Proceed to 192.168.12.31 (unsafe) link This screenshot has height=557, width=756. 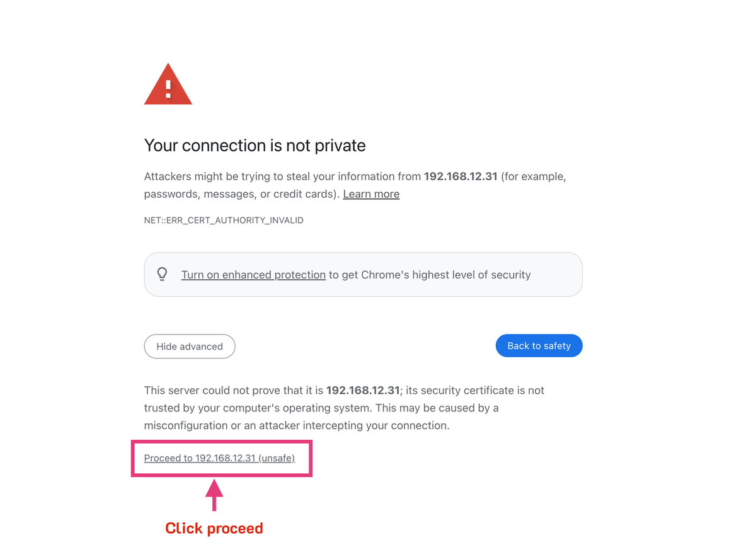coord(219,458)
